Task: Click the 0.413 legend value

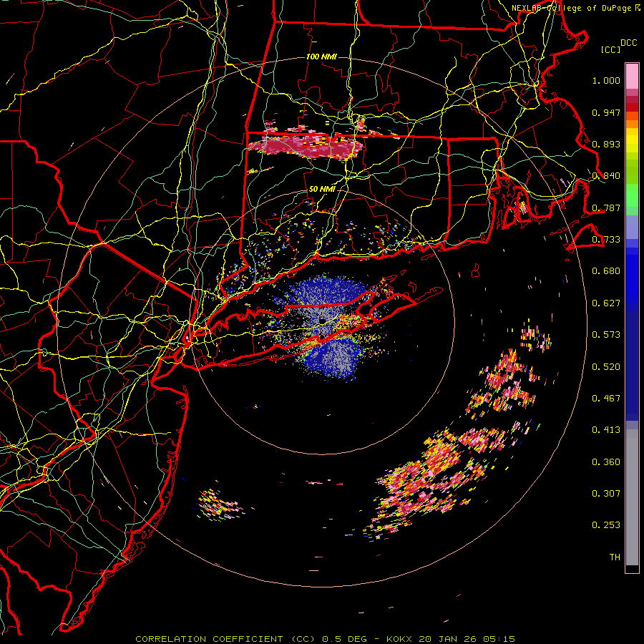Action: click(x=606, y=430)
